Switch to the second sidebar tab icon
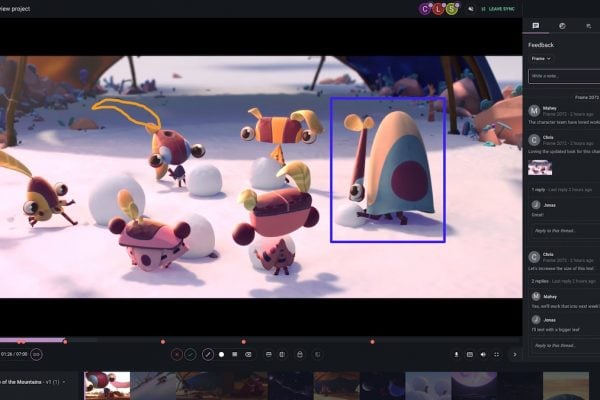Image resolution: width=600 pixels, height=400 pixels. click(562, 26)
